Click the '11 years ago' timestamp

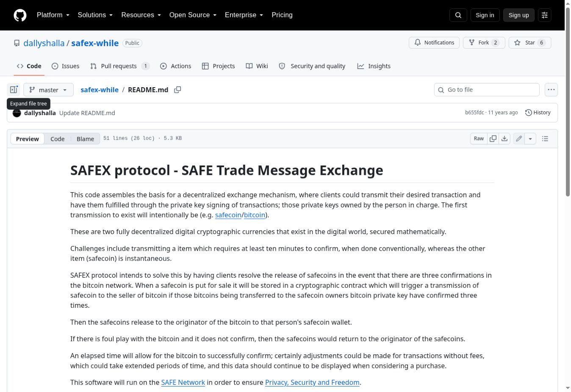point(503,113)
